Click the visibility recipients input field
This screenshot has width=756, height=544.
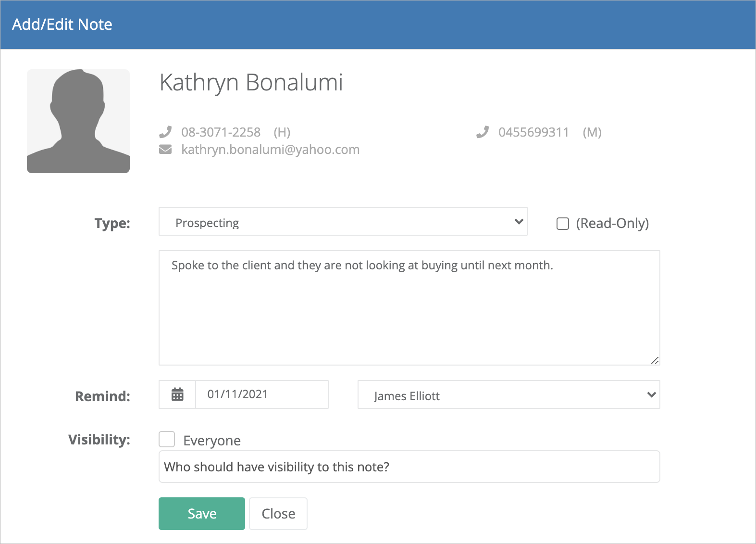point(409,467)
